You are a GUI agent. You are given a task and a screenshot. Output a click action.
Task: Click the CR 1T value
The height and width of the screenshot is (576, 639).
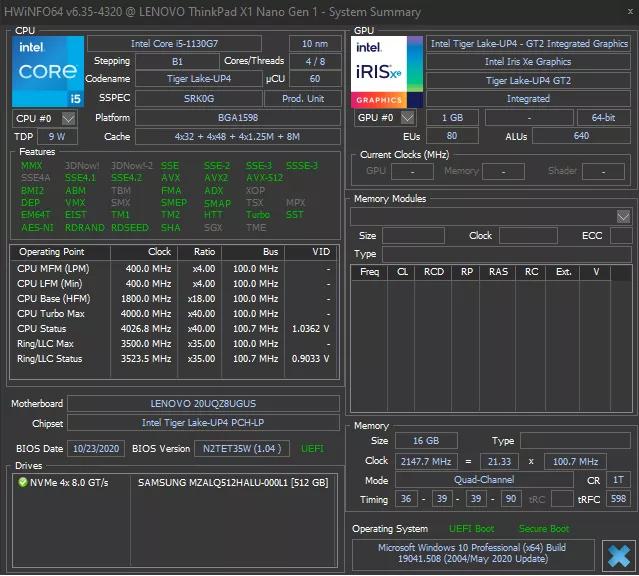point(618,480)
